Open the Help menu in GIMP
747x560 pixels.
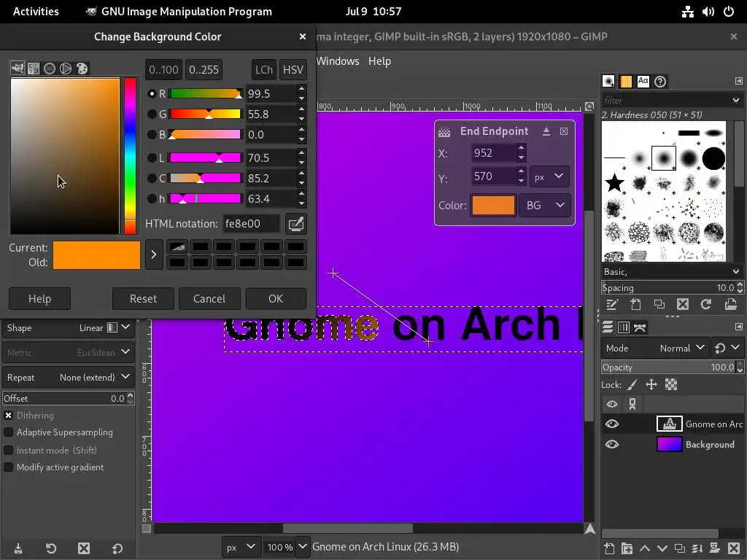[379, 61]
